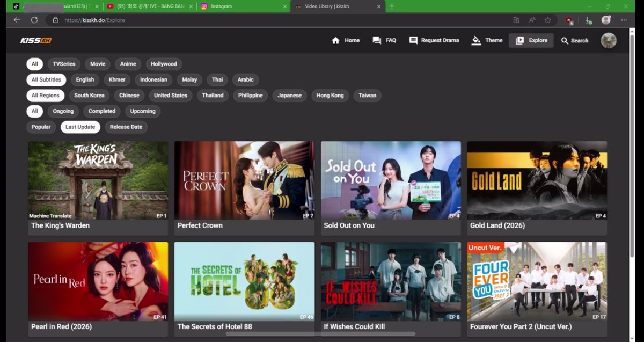Select the Hollywood type filter

pos(164,64)
